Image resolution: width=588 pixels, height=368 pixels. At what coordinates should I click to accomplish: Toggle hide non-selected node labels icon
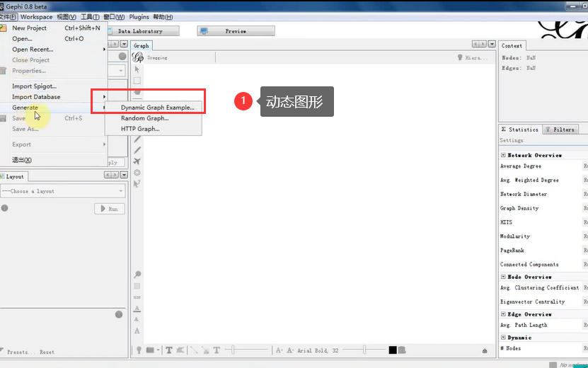click(180, 350)
